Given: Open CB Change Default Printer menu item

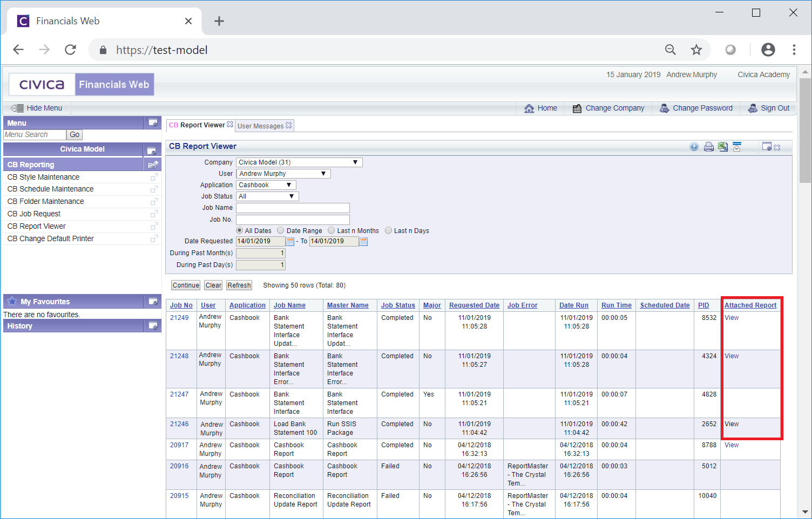Looking at the screenshot, I should [50, 238].
